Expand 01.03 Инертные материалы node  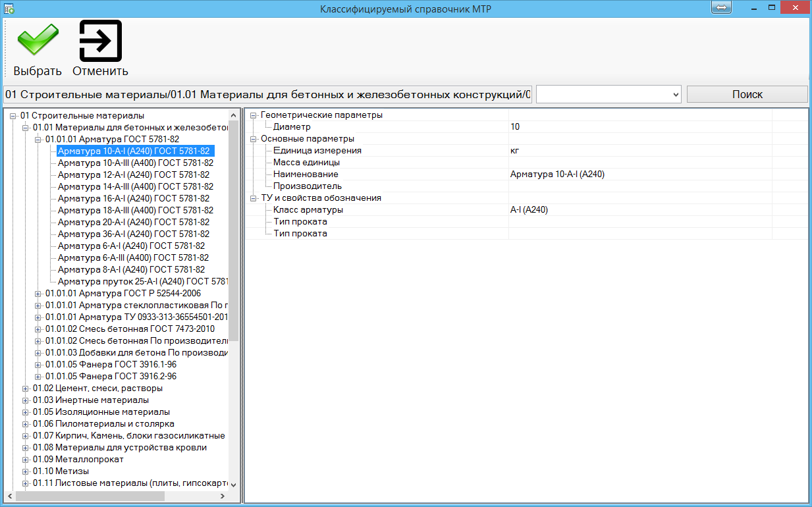(x=26, y=400)
